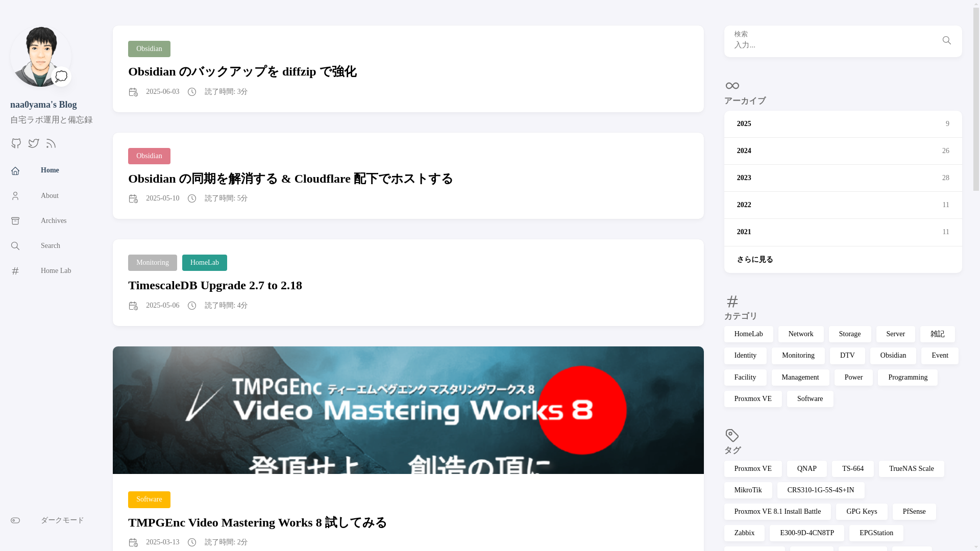Toggle dark mode switch

pos(15,520)
